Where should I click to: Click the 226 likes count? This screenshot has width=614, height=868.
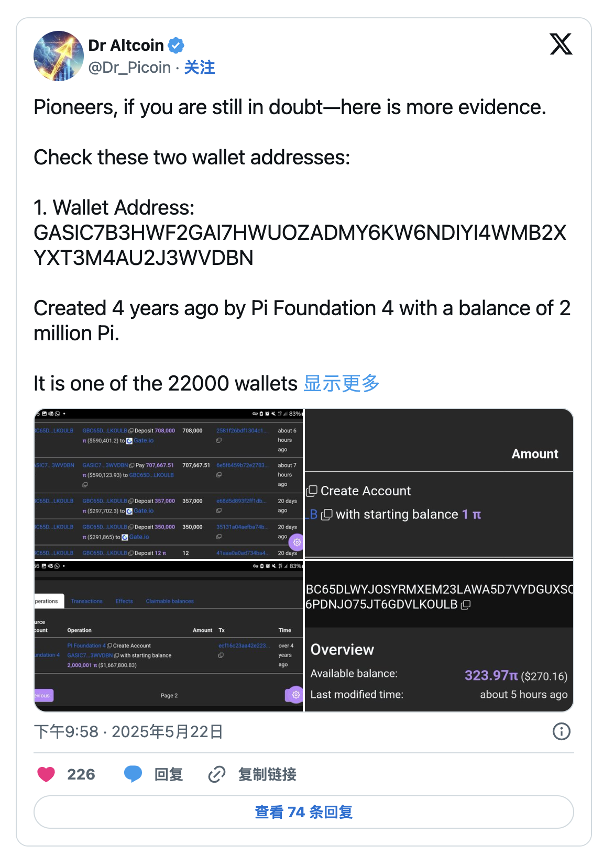[x=81, y=774]
